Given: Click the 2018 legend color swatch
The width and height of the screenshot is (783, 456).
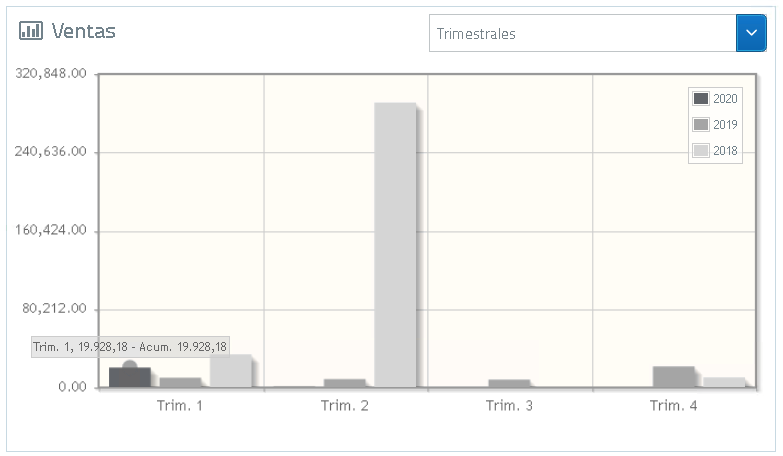Looking at the screenshot, I should point(701,150).
